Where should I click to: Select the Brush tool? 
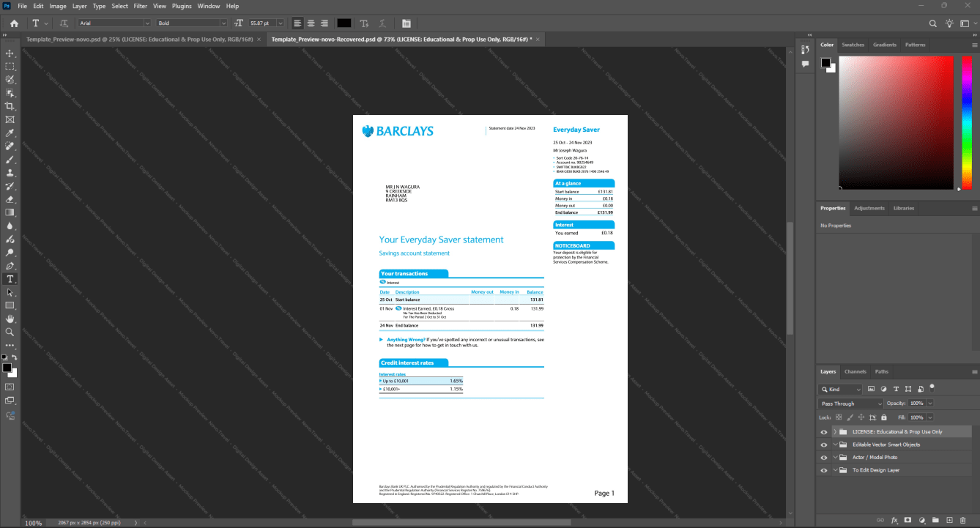click(x=10, y=159)
